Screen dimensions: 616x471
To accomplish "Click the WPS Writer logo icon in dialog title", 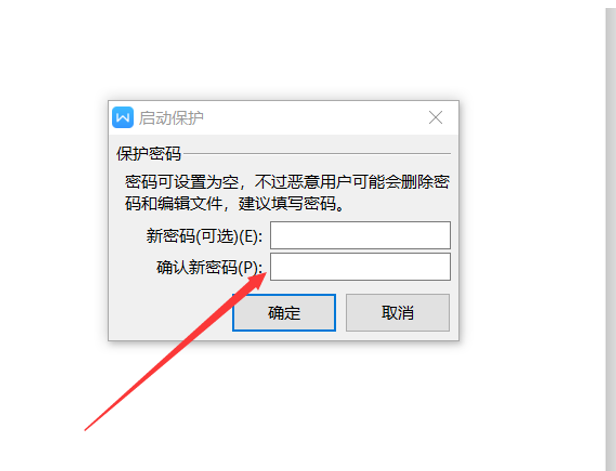I will pos(123,117).
